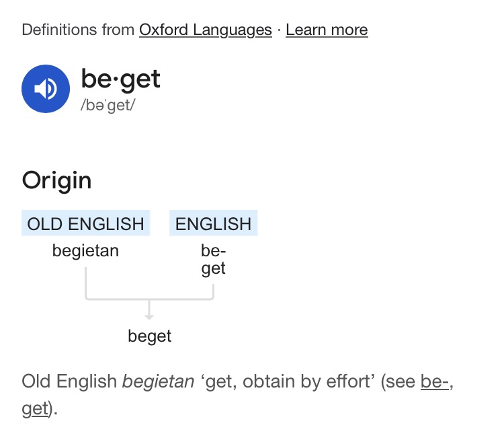Click the Origin section heading
Image resolution: width=504 pixels, height=444 pixels.
(56, 180)
